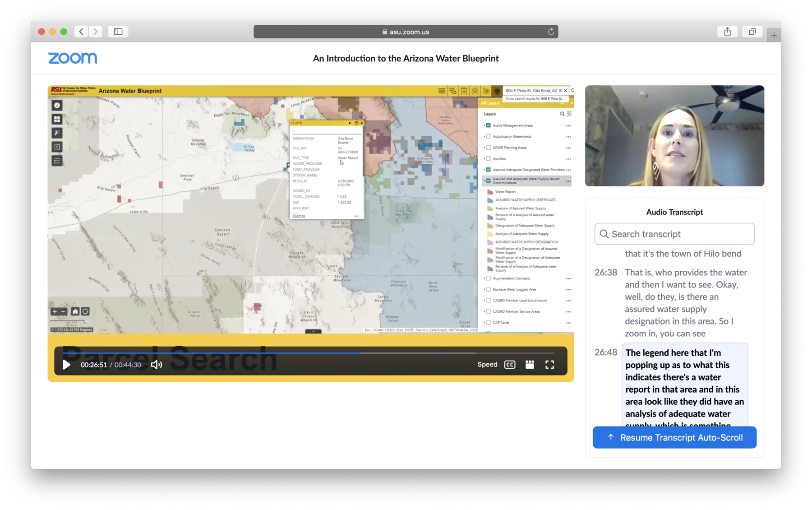This screenshot has width=812, height=510.
Task: Check Aquifers layer
Action: [489, 159]
